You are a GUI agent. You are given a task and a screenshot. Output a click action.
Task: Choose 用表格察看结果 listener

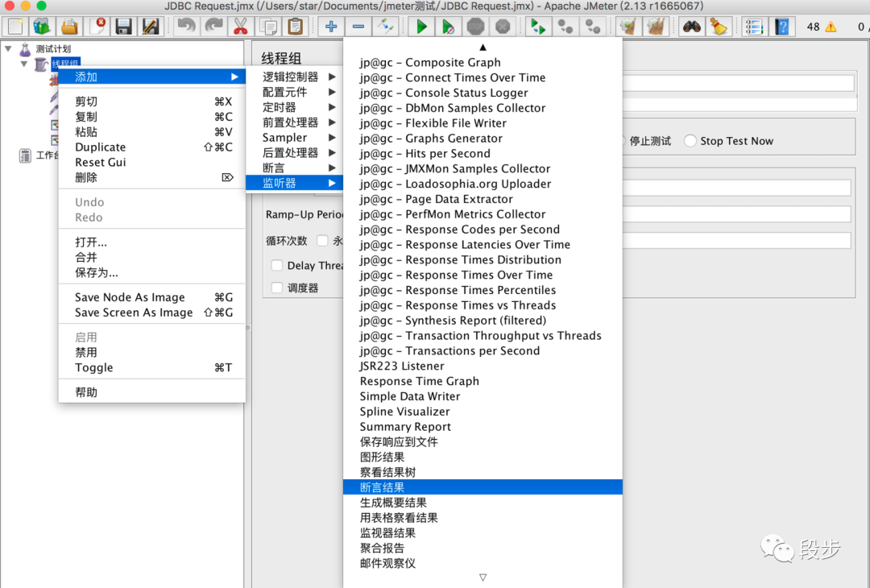point(483,518)
